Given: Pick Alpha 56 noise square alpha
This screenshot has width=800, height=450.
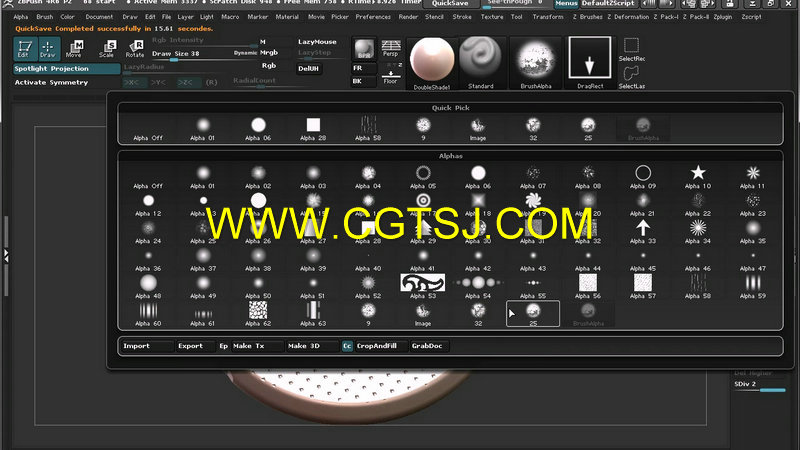Looking at the screenshot, I should point(588,286).
